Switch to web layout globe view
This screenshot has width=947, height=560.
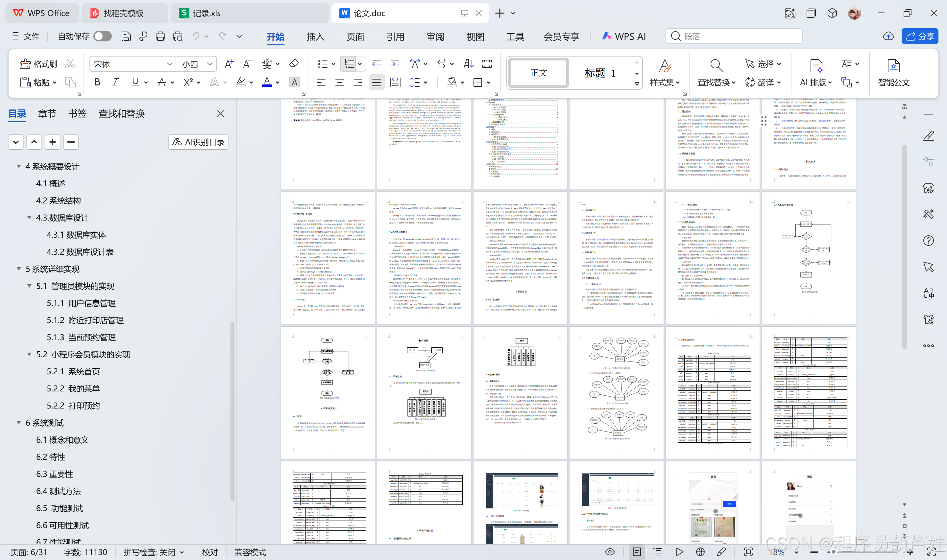[700, 552]
